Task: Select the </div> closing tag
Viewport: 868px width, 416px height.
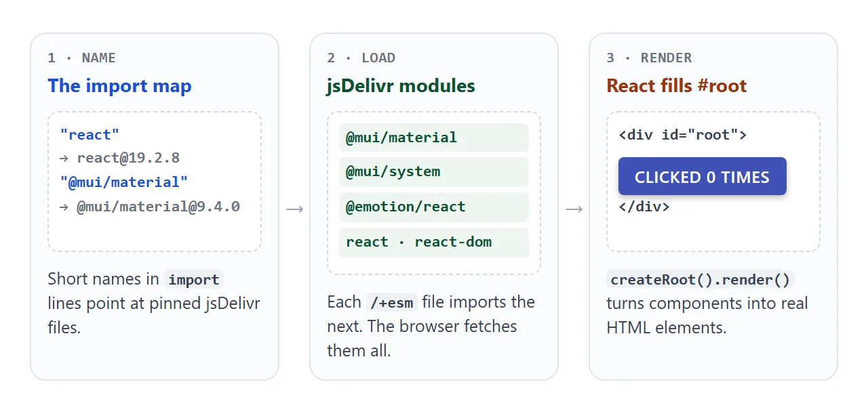Action: pos(644,206)
